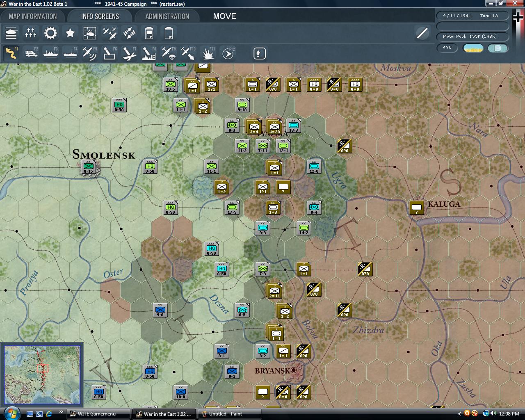The height and width of the screenshot is (420, 525).
Task: Open the weather map icon
Action: pyautogui.click(x=90, y=33)
